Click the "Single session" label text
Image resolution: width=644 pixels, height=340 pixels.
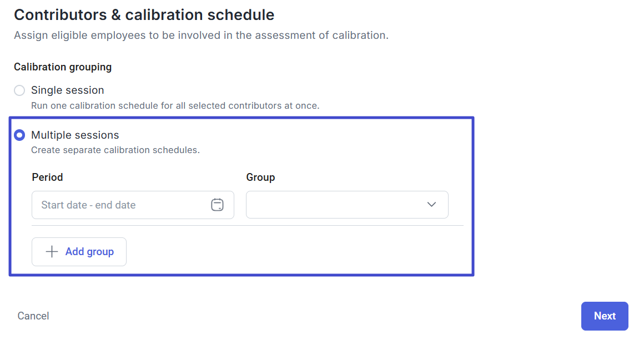[x=68, y=90]
